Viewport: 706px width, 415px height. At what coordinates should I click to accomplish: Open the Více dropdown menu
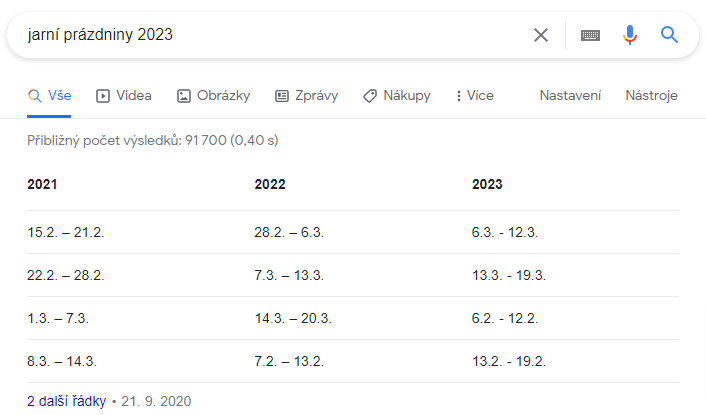point(475,95)
